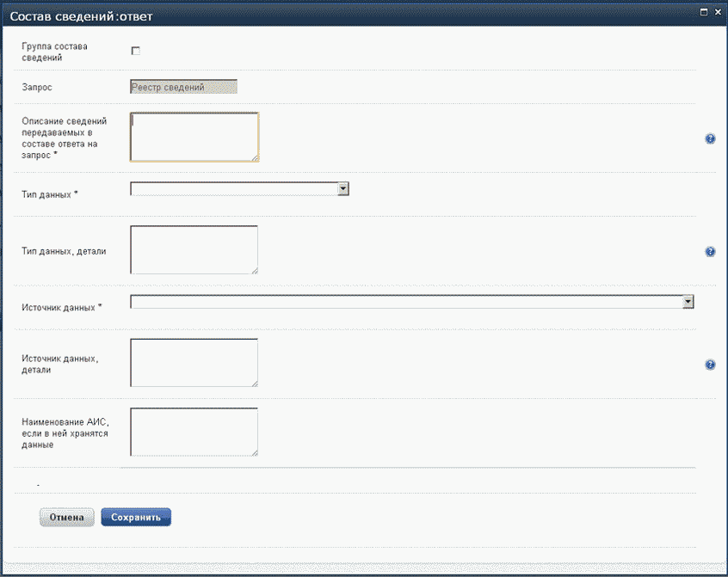Click inside 'Тип данных, детали' text area
Image resolution: width=728 pixels, height=577 pixels.
pyautogui.click(x=194, y=249)
